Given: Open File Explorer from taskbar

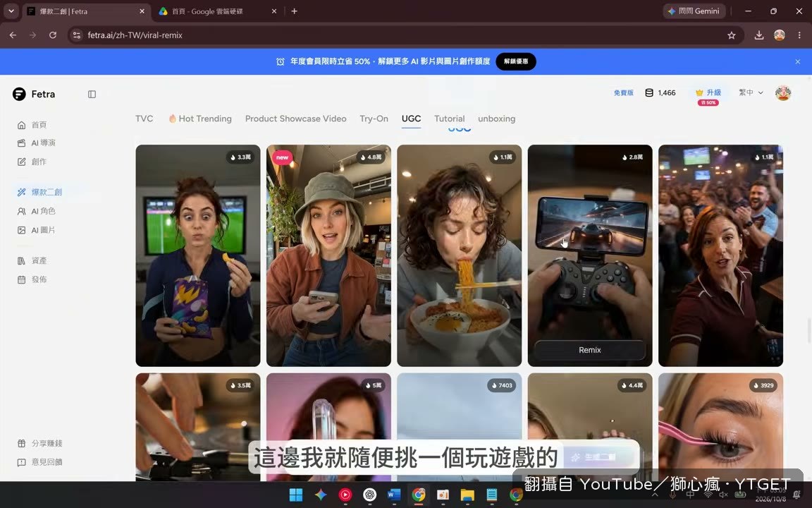Looking at the screenshot, I should [467, 495].
